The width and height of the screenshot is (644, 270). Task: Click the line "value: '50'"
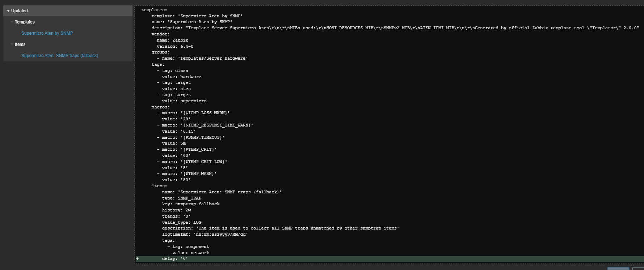click(176, 180)
